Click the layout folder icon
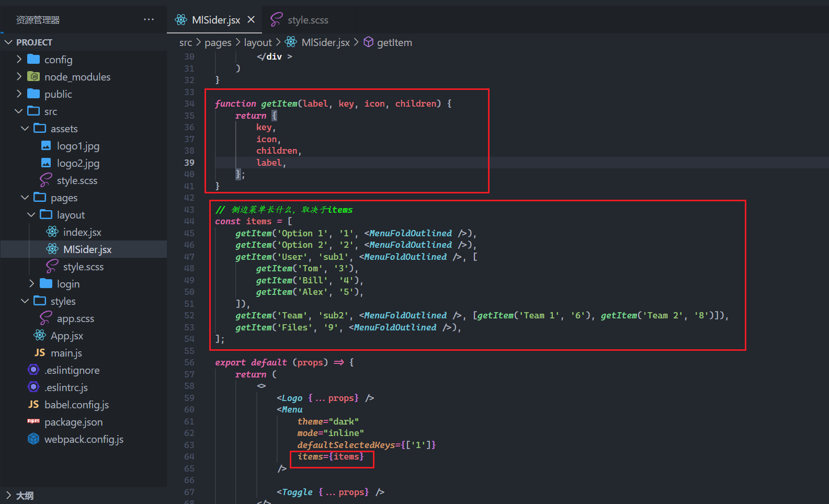Viewport: 829px width, 504px height. 46,214
